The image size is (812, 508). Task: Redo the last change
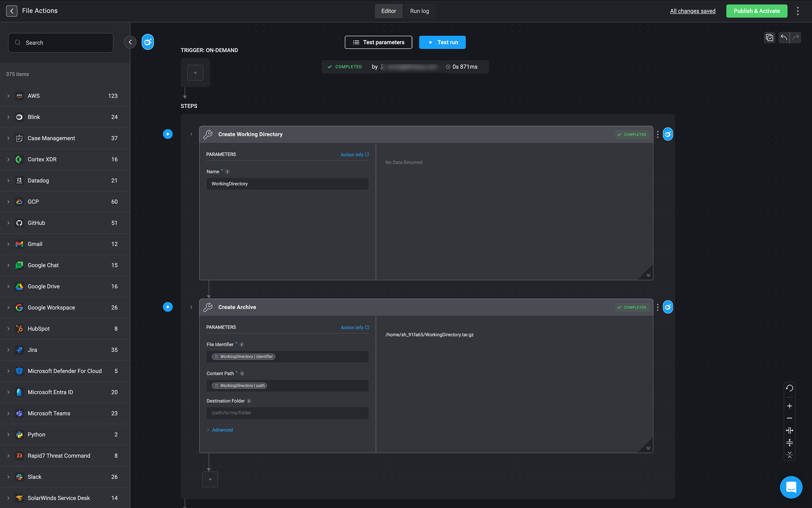pyautogui.click(x=796, y=38)
